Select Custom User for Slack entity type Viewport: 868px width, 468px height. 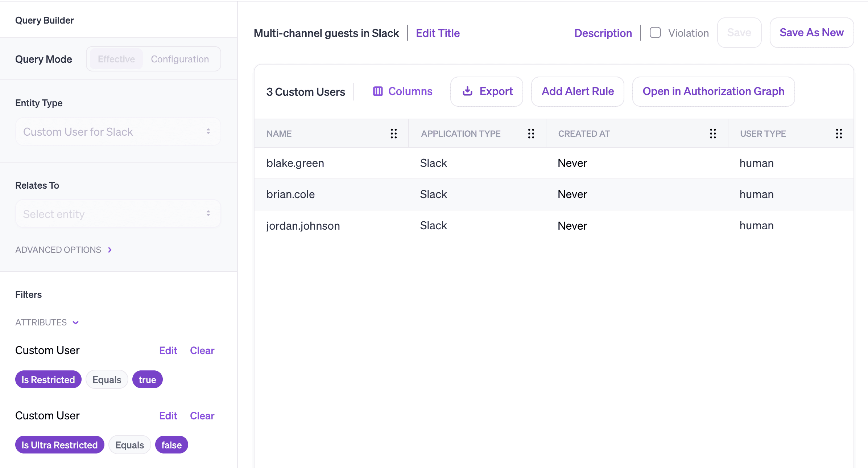pos(115,132)
